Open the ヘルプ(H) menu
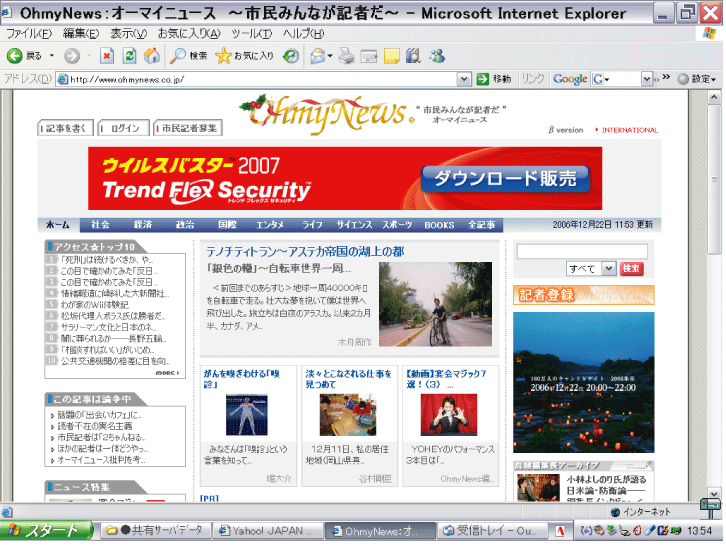The image size is (726, 546). 303,33
